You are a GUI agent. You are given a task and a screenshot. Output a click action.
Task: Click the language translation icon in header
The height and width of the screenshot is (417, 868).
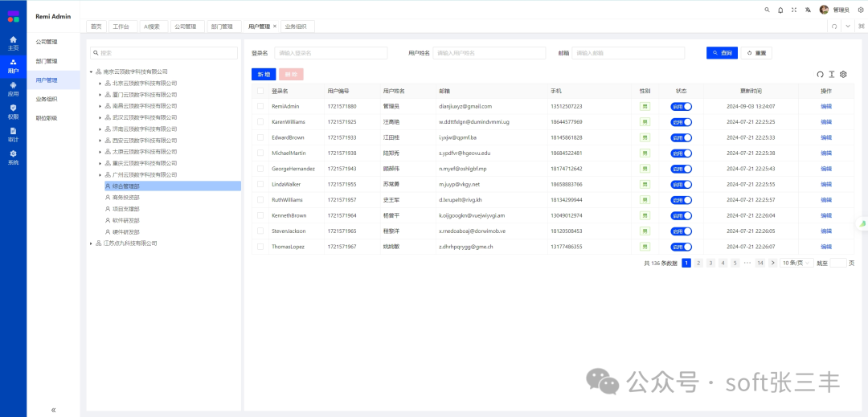pos(808,10)
